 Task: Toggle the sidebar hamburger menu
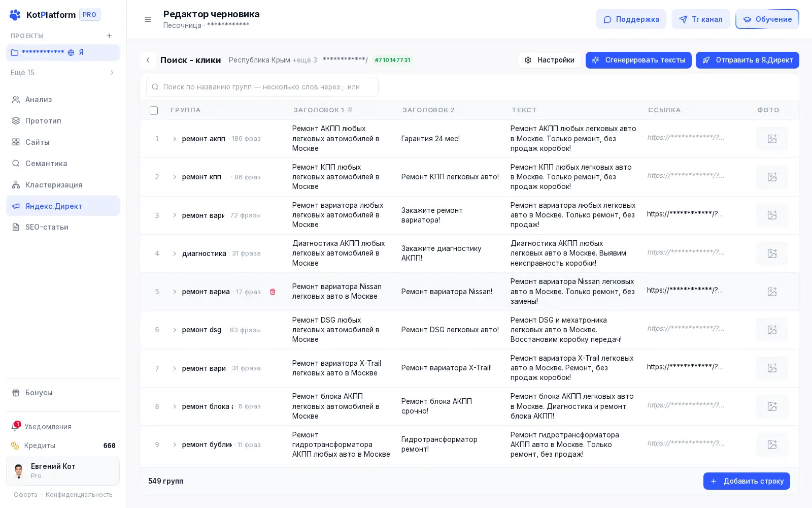(148, 19)
